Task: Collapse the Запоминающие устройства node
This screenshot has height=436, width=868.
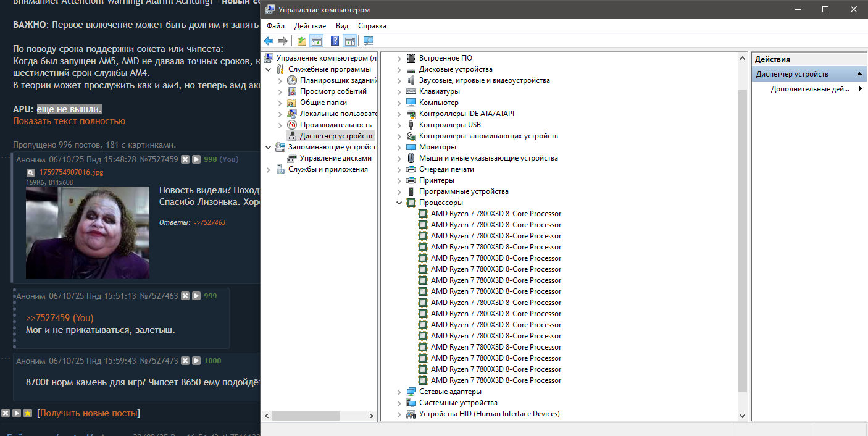Action: tap(268, 147)
